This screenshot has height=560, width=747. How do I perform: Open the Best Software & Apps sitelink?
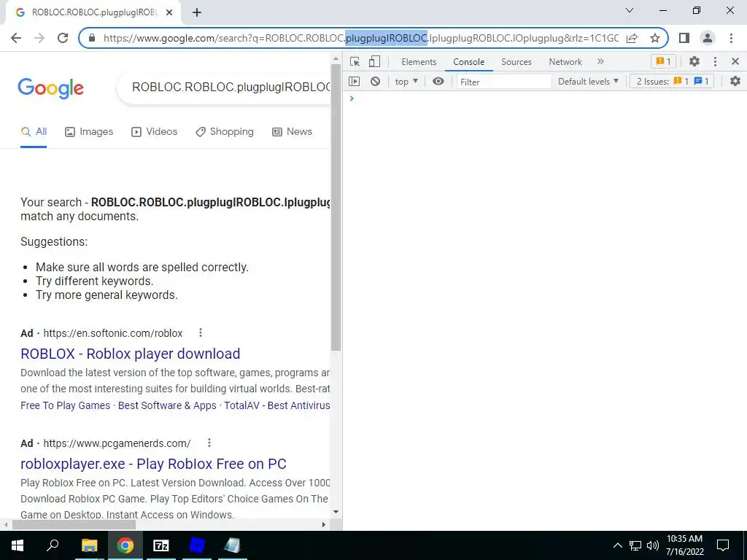(x=167, y=405)
